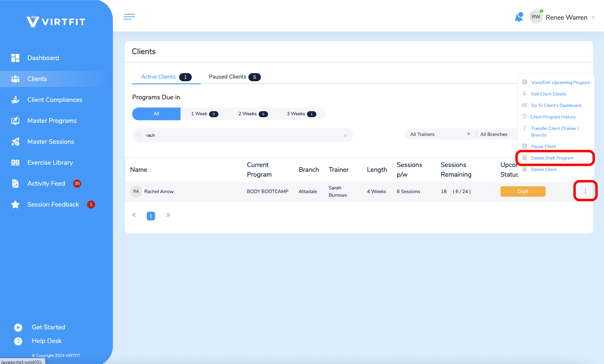This screenshot has width=604, height=364.
Task: Select Edit Client Details menu item
Action: tap(549, 94)
